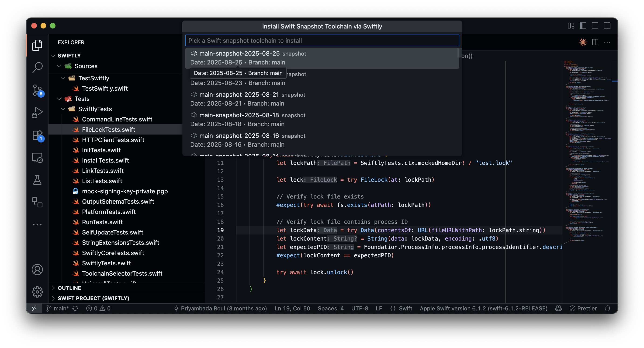
Task: Open Run and Debug view
Action: pos(37,112)
